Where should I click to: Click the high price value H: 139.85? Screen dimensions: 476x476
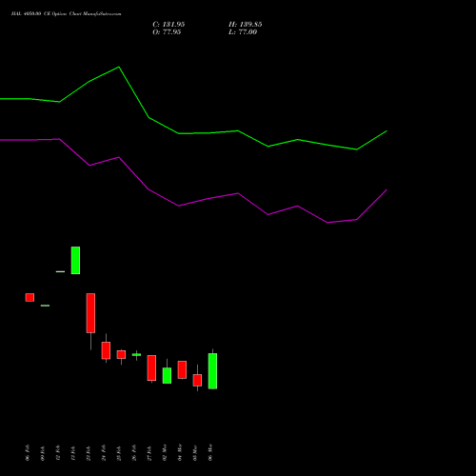246,25
